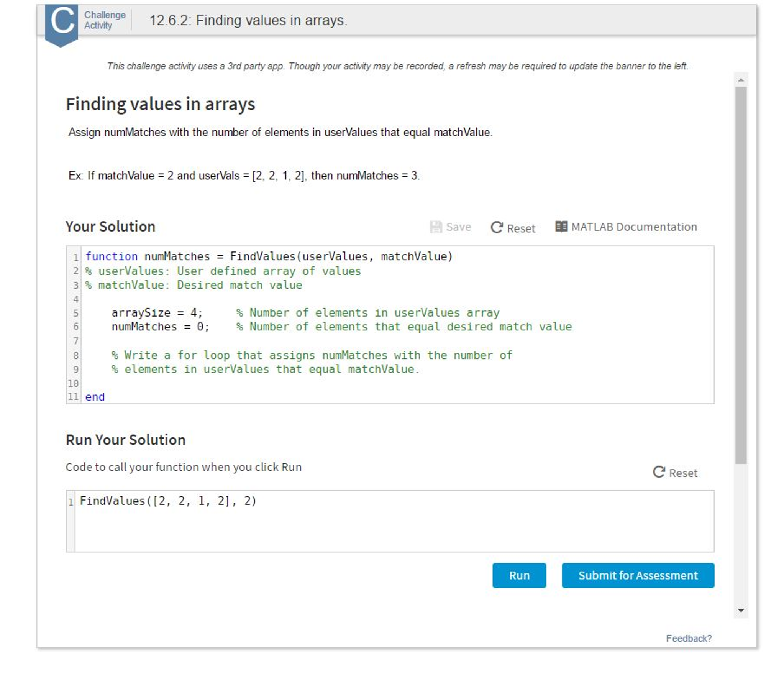The height and width of the screenshot is (680, 784).
Task: Click the 12.6.2 Finding values in arrays title
Action: (x=248, y=20)
